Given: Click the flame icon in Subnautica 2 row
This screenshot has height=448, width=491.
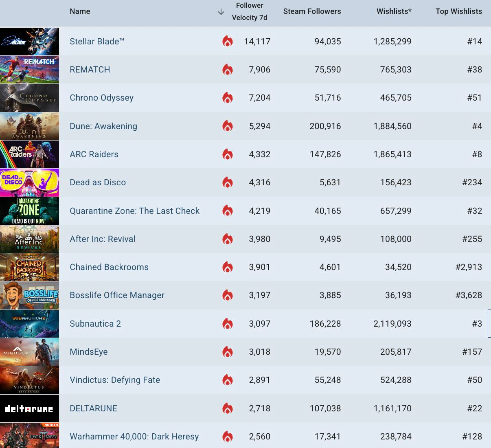Looking at the screenshot, I should [x=228, y=324].
